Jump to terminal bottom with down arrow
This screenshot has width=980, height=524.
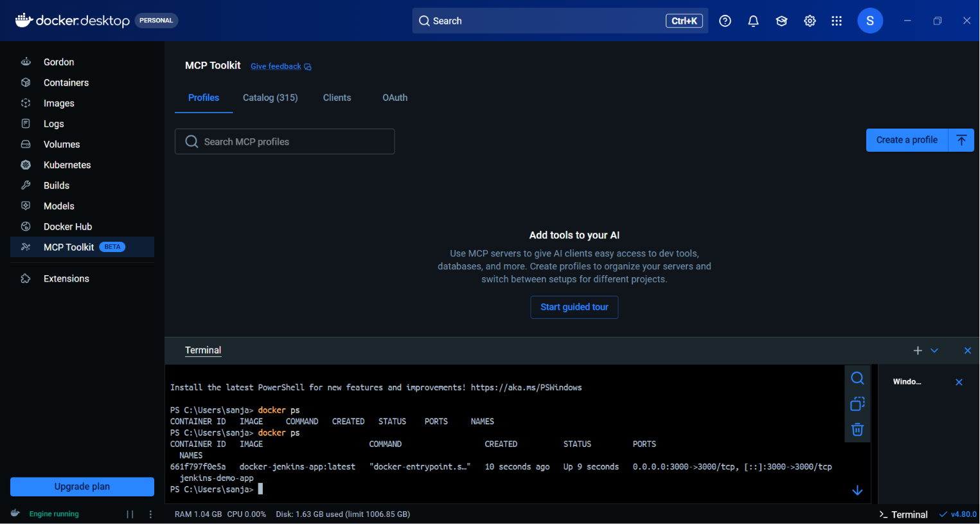pyautogui.click(x=857, y=491)
